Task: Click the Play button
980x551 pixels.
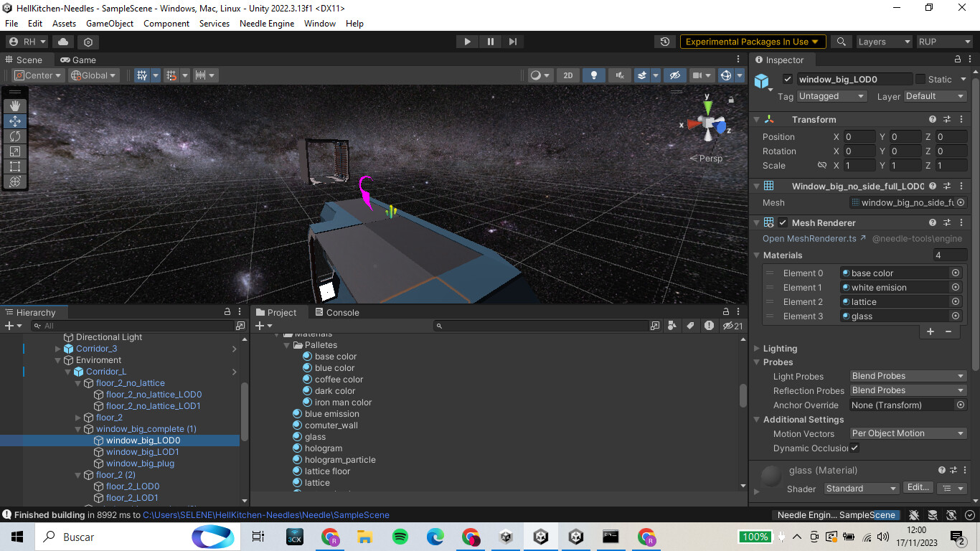Action: (467, 42)
